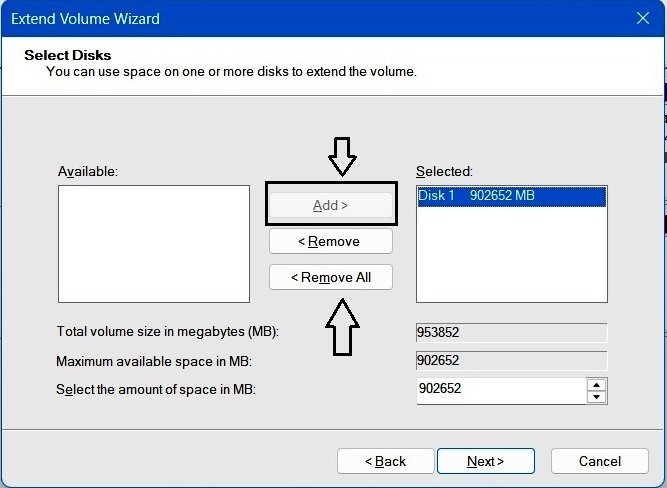Viewport: 667px width, 488px height.
Task: Decrease space amount with down spinner arrow
Action: point(596,397)
